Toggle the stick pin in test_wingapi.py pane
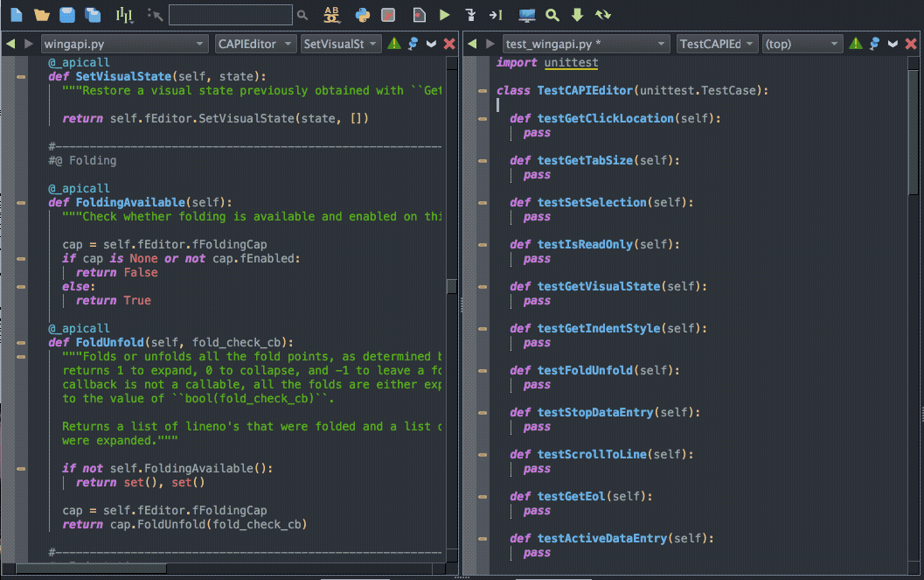924x580 pixels. pyautogui.click(x=874, y=44)
